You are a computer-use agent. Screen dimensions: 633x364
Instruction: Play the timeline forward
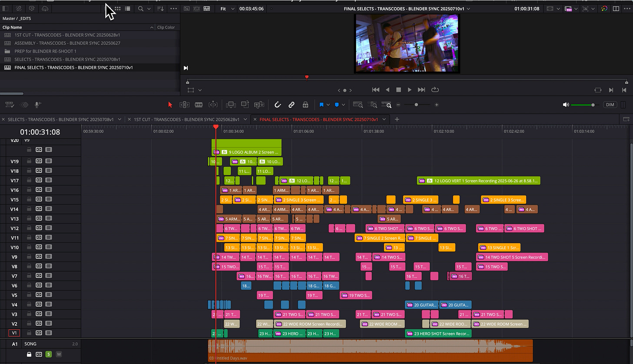[409, 90]
